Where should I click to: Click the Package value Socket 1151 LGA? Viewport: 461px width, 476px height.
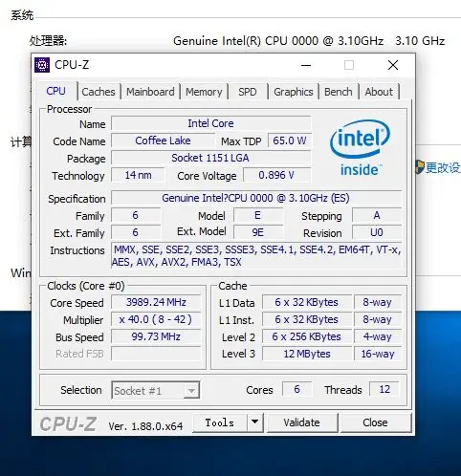[210, 158]
